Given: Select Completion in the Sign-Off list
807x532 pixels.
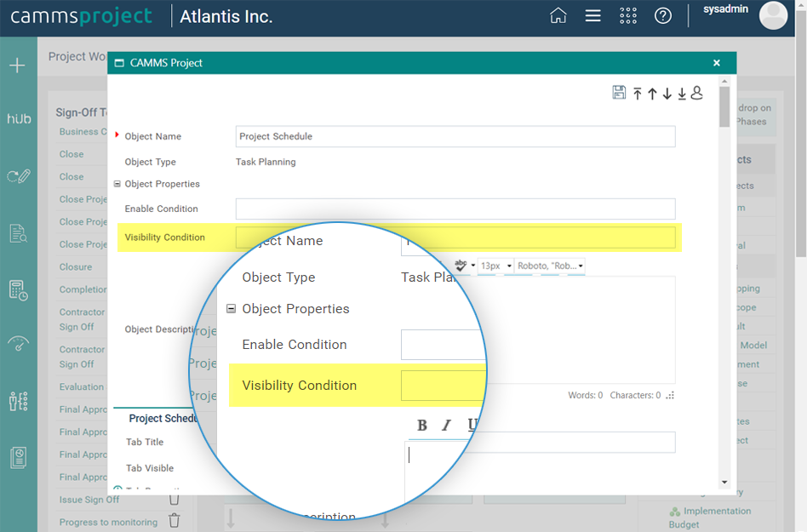Looking at the screenshot, I should 83,289.
